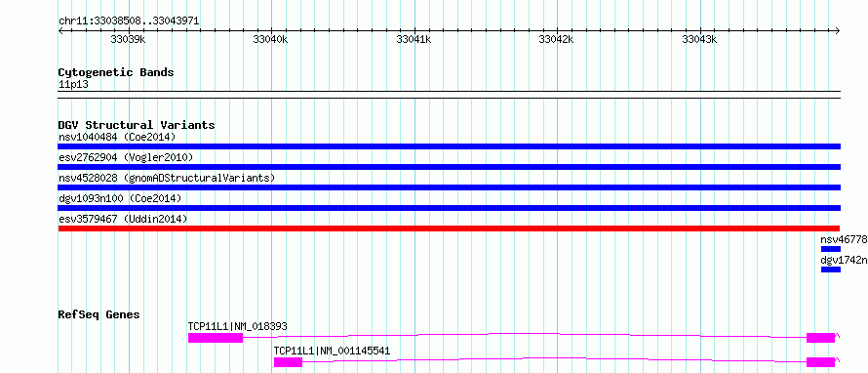Click the right exon block of NM_001145541
The width and height of the screenshot is (868, 373).
[x=820, y=362]
